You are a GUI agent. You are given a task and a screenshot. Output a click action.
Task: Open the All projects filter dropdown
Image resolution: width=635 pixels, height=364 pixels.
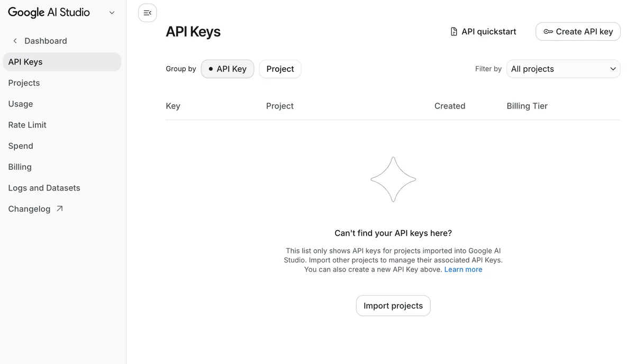click(563, 69)
